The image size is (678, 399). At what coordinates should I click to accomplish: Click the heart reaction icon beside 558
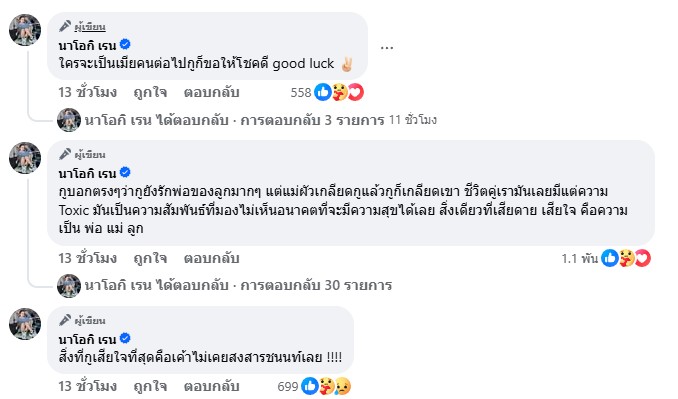(x=355, y=92)
